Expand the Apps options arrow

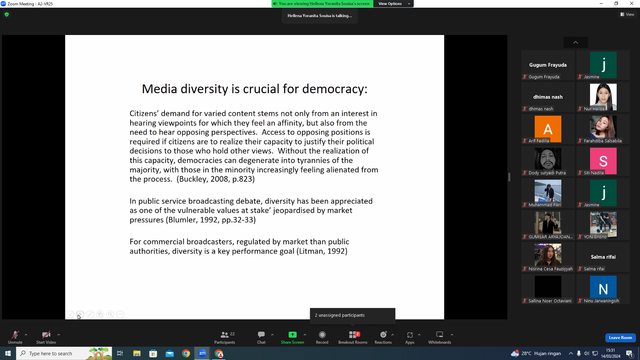[x=419, y=335]
